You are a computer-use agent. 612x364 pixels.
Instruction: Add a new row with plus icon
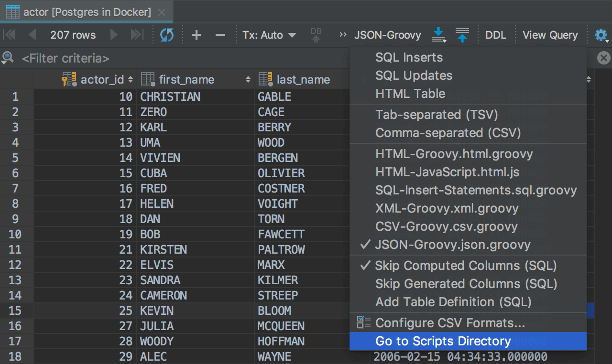tap(196, 35)
